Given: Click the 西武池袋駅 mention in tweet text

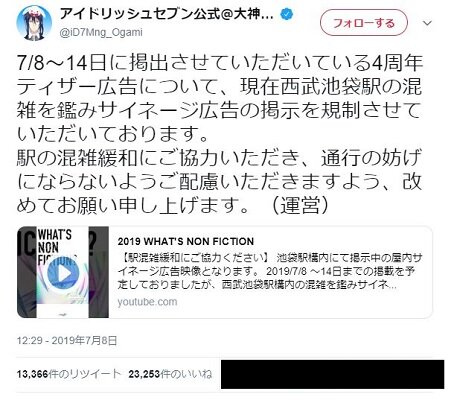Looking at the screenshot, I should coord(331,87).
